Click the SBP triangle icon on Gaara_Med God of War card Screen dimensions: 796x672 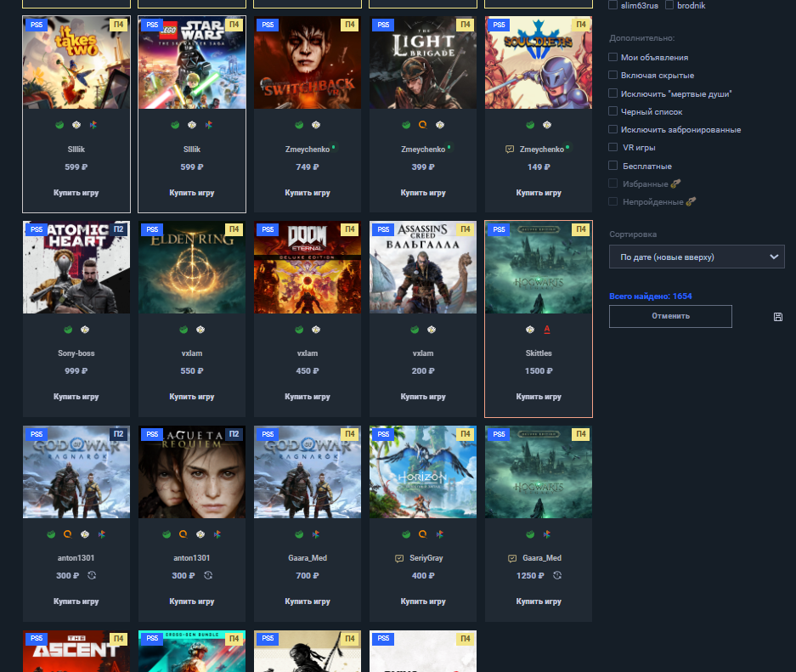coord(316,534)
